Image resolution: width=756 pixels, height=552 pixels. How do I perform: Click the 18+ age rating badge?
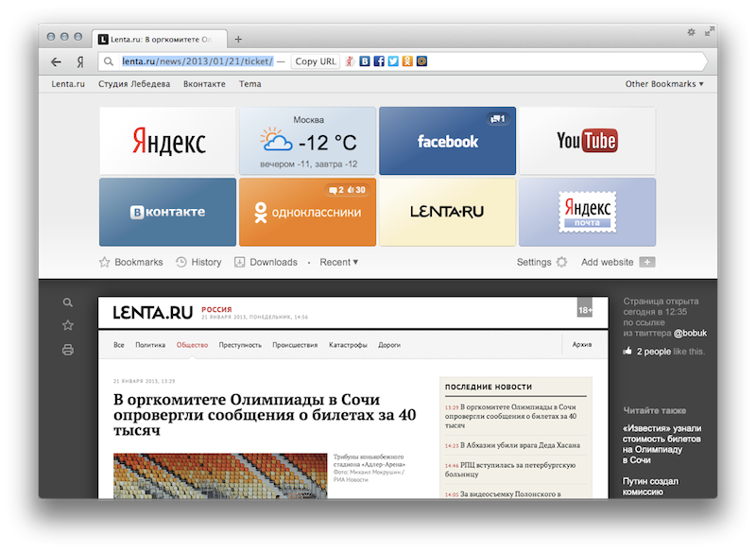585,308
